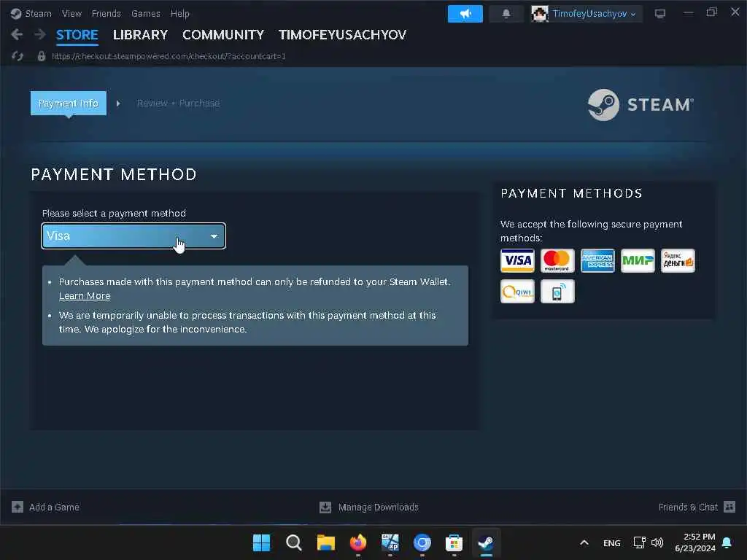Select the Review + Purchase step
The height and width of the screenshot is (560, 747).
point(178,103)
